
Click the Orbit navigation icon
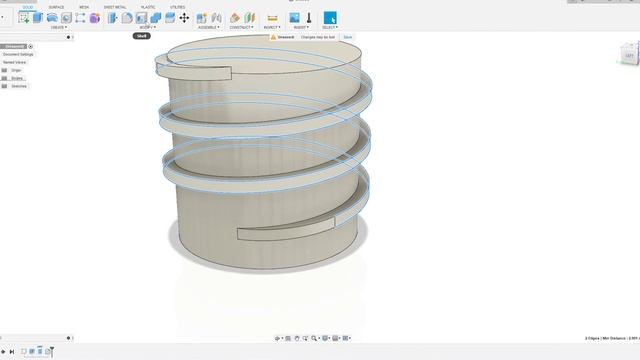pos(278,338)
